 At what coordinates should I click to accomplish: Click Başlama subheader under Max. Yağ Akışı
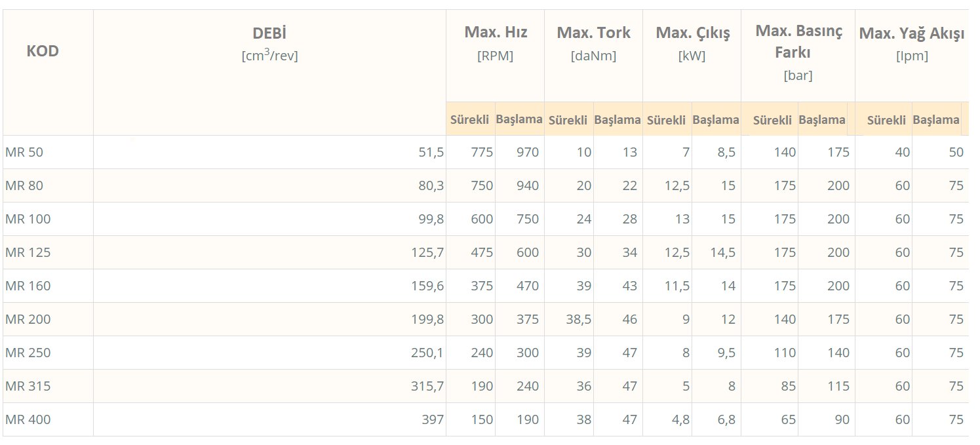tap(936, 120)
